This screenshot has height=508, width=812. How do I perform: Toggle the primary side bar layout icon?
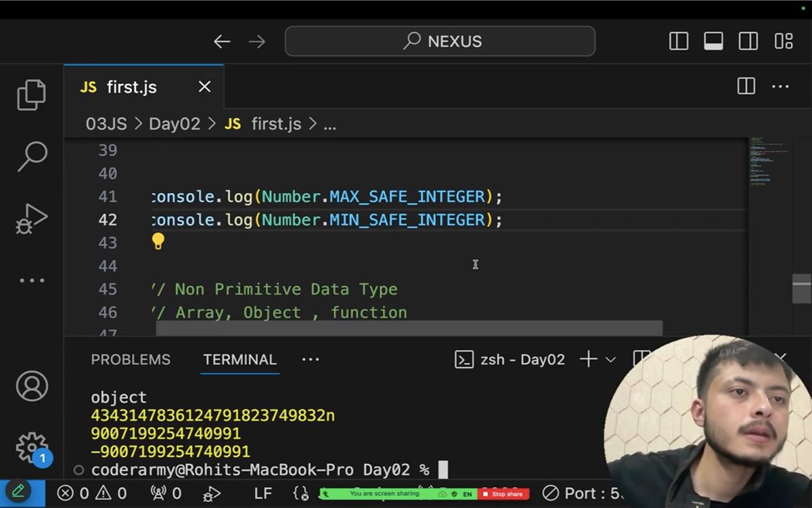click(679, 41)
